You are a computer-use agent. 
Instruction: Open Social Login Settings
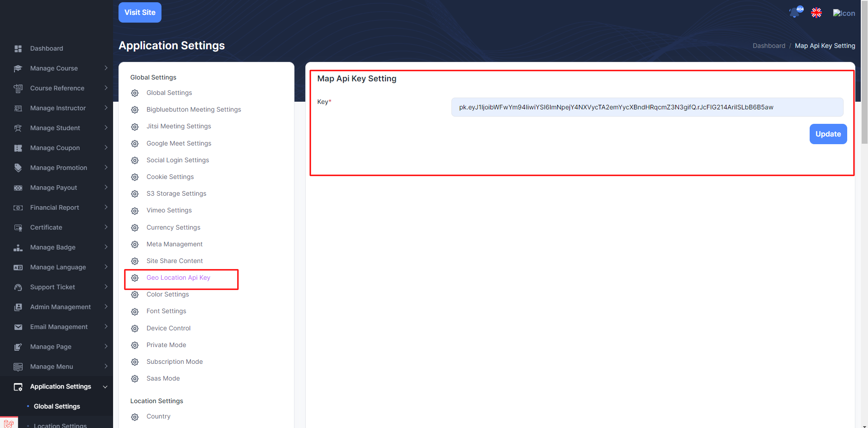point(178,160)
